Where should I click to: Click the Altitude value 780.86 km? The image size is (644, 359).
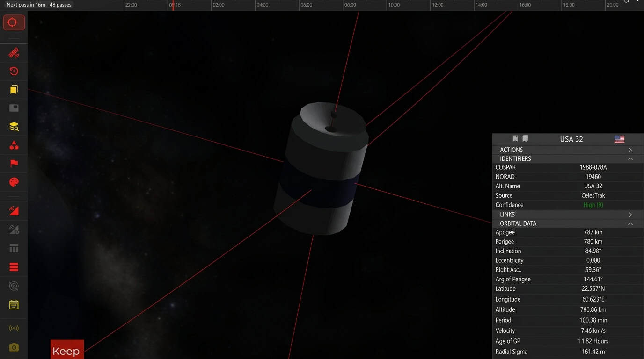[593, 309]
